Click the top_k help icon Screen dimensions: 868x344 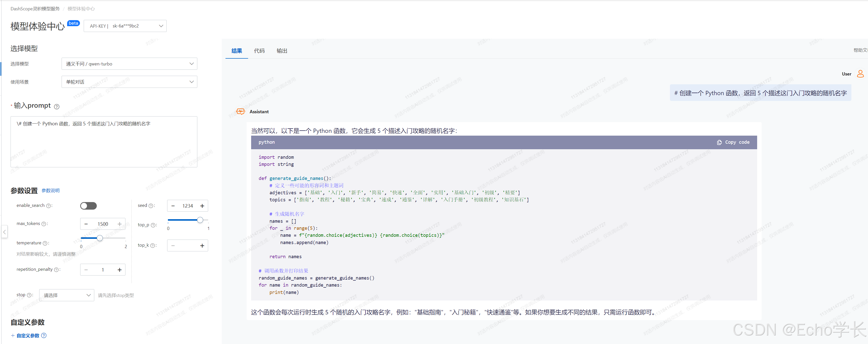coord(153,246)
